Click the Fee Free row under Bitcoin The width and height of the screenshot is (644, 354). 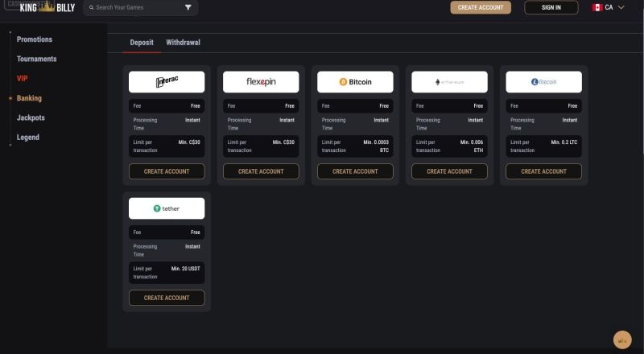point(355,106)
